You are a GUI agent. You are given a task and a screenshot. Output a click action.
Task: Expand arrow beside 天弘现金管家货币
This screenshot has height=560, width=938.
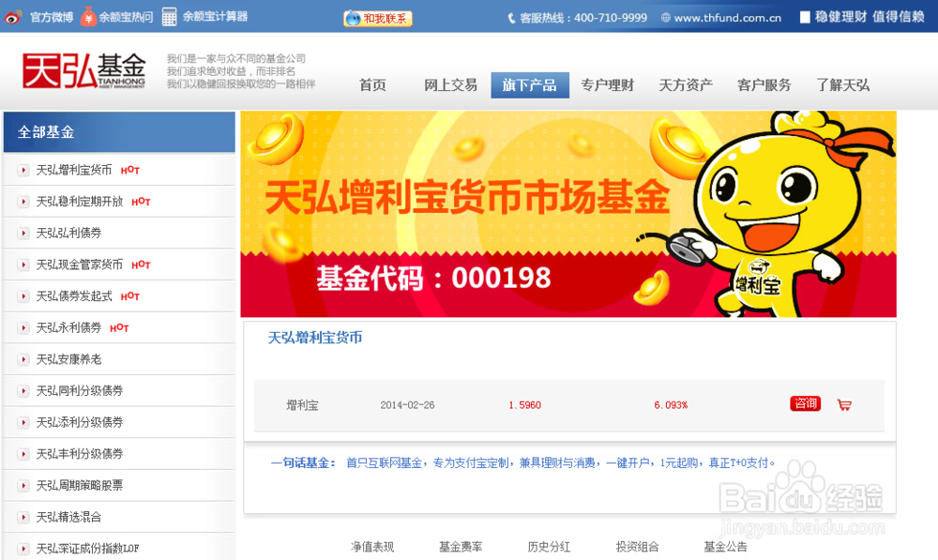point(23,265)
